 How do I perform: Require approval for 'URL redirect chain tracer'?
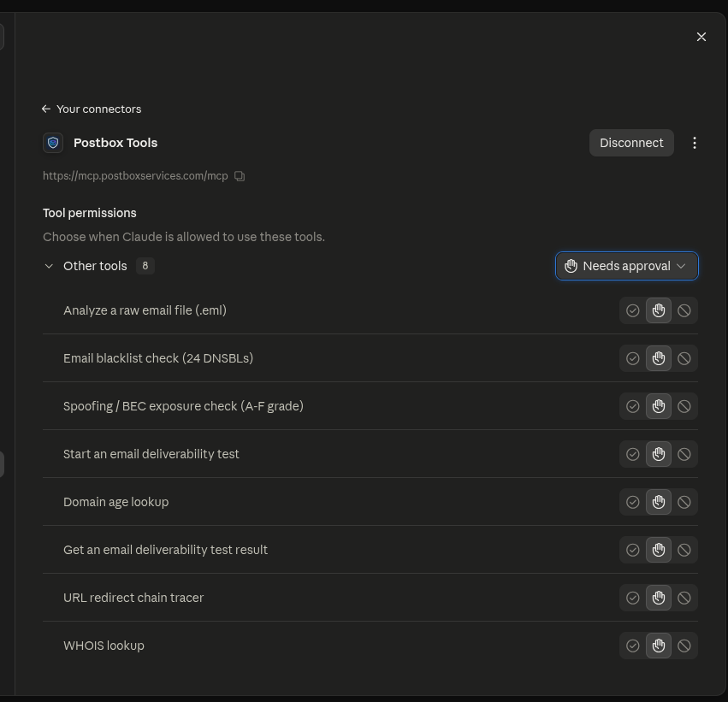coord(659,598)
